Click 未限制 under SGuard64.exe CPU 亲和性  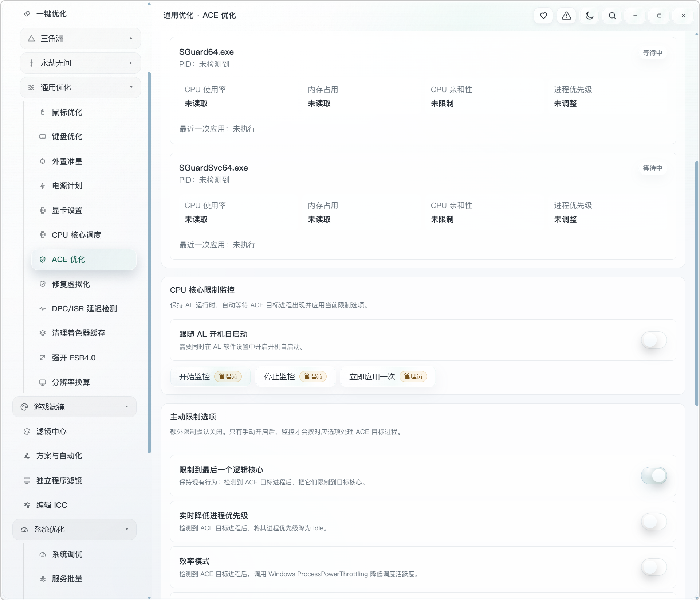pyautogui.click(x=442, y=104)
